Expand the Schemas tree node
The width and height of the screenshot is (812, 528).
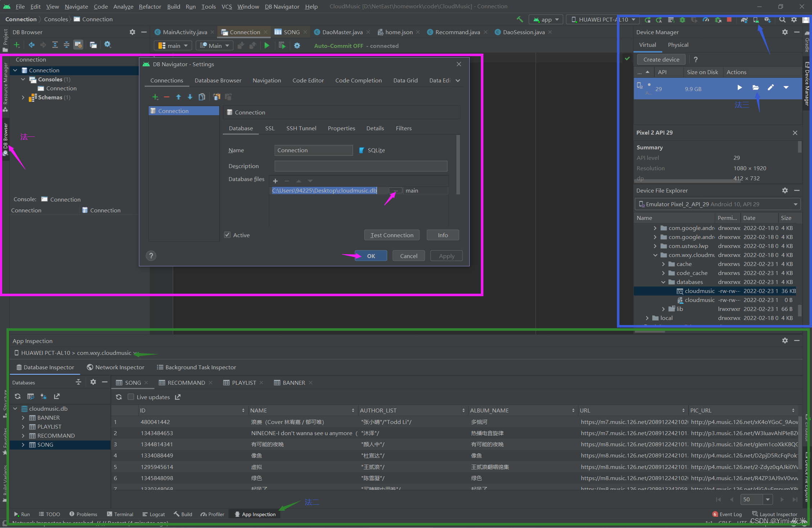pos(23,98)
